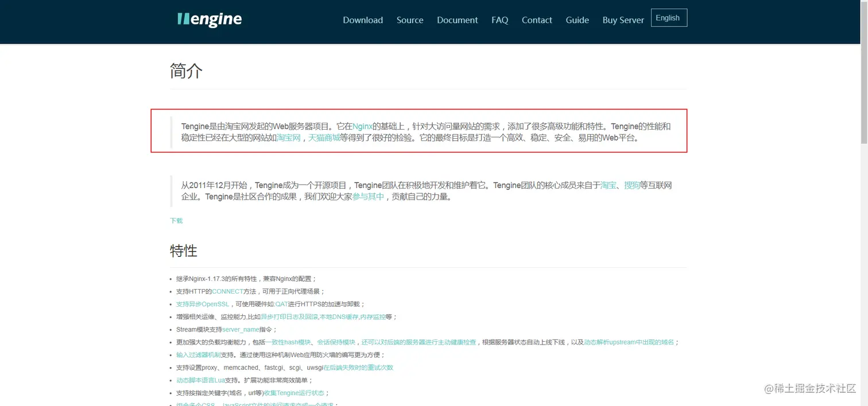This screenshot has width=868, height=406.
Task: Open the 动态脚本语言Lua link
Action: (x=200, y=380)
